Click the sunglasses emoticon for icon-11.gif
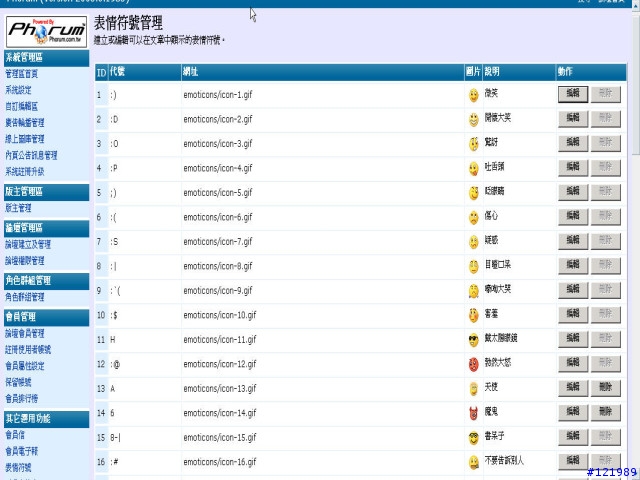640x480 pixels. (473, 340)
